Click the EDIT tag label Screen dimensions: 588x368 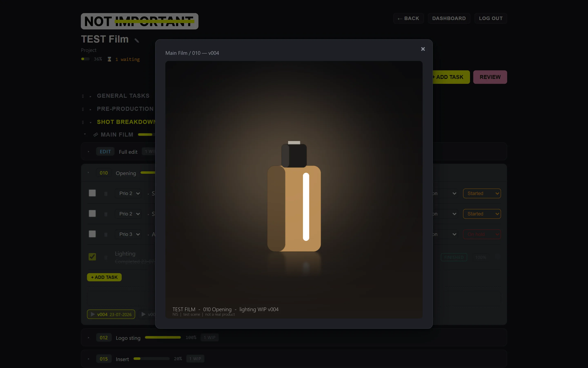pyautogui.click(x=105, y=152)
